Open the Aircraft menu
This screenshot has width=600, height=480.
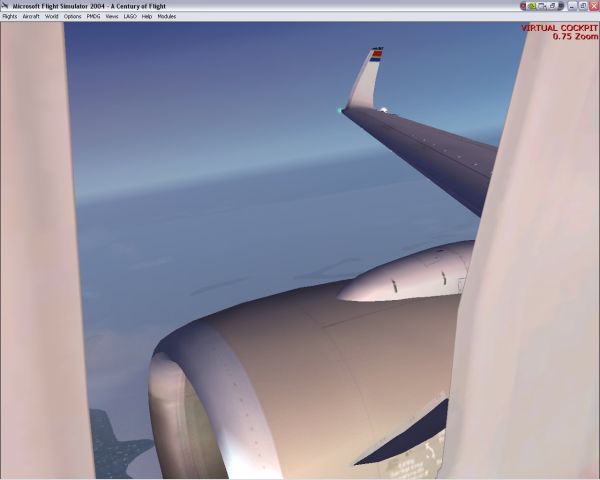pyautogui.click(x=31, y=17)
